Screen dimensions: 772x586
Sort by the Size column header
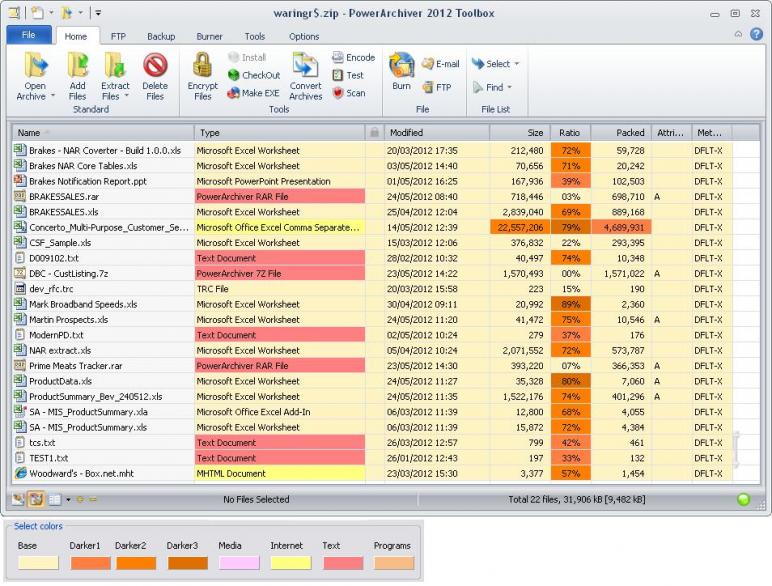click(x=520, y=132)
